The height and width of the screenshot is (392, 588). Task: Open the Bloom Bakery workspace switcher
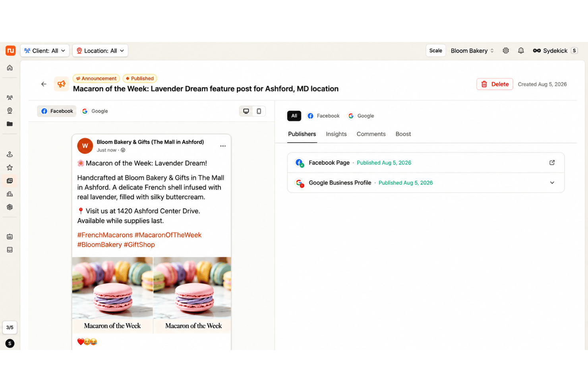point(472,51)
